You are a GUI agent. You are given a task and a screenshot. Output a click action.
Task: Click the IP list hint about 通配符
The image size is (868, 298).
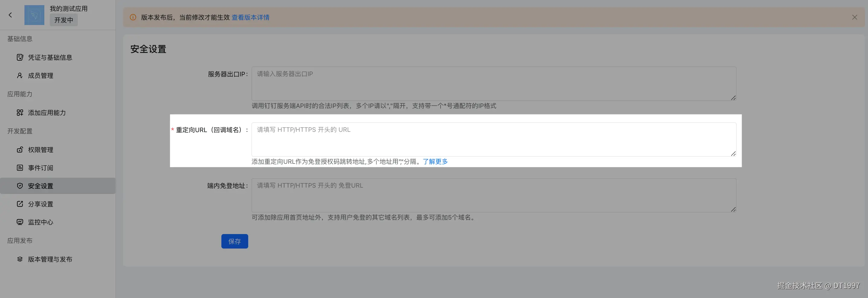pyautogui.click(x=374, y=106)
